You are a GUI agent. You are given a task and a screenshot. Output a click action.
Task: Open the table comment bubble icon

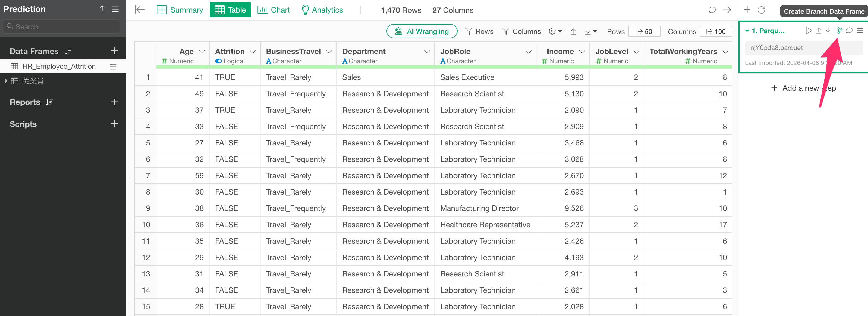pos(712,10)
